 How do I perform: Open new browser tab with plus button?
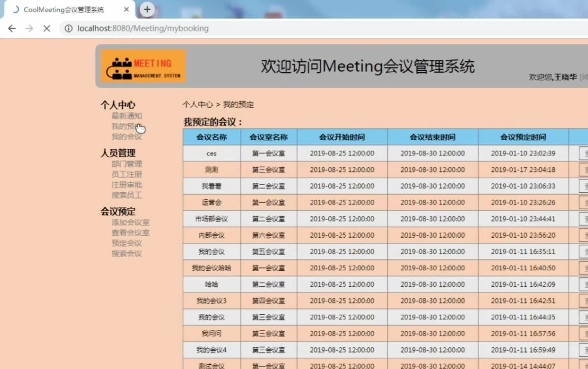[x=147, y=9]
